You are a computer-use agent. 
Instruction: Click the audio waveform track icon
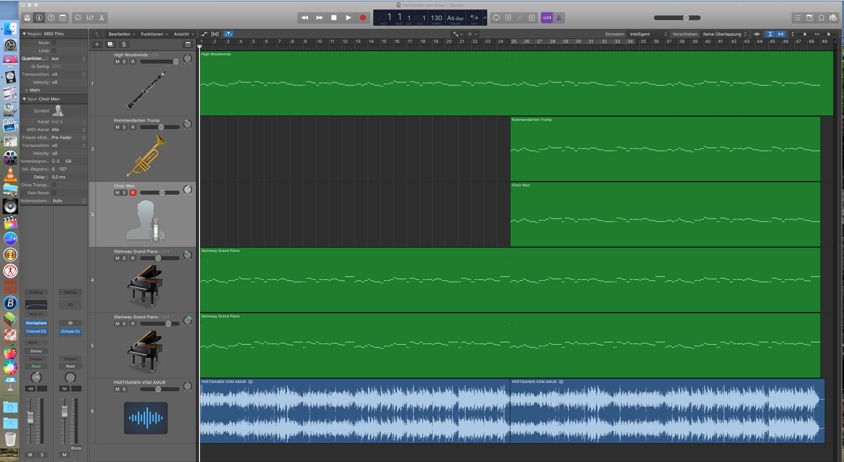click(146, 418)
